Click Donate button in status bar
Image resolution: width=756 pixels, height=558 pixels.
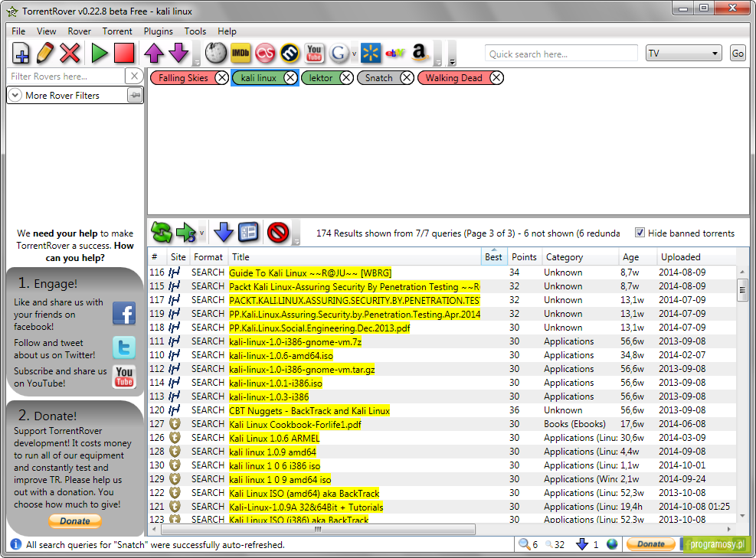click(x=651, y=544)
